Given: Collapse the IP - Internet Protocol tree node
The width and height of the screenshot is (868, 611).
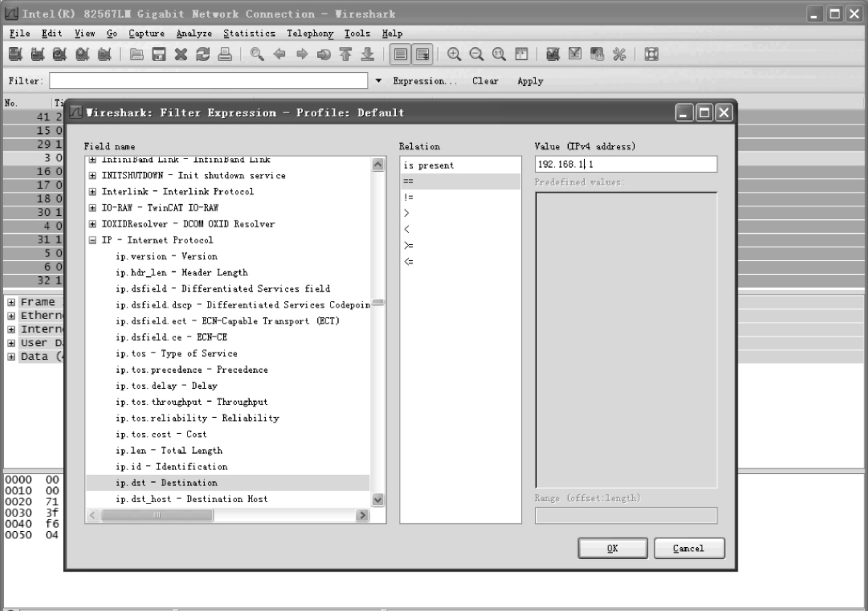Looking at the screenshot, I should pos(93,240).
